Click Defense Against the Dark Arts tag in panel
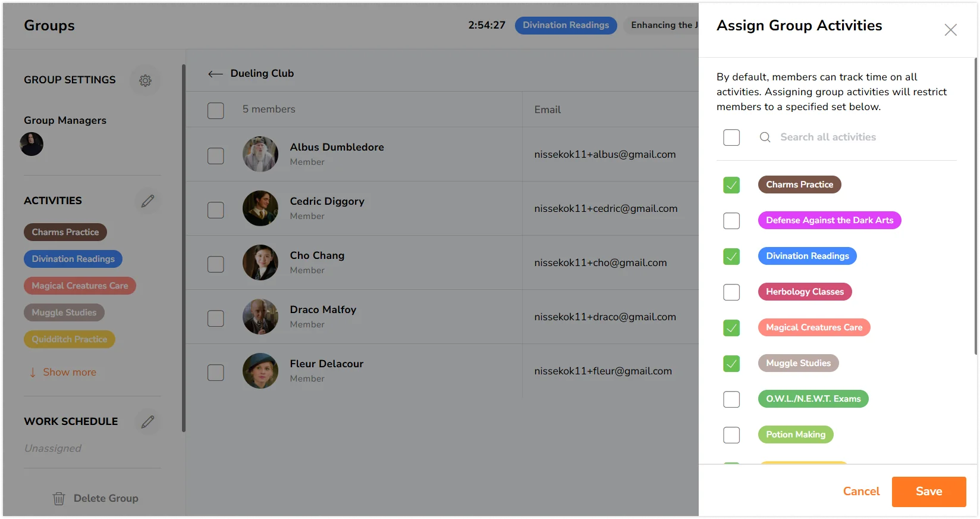980x519 pixels. coord(830,220)
